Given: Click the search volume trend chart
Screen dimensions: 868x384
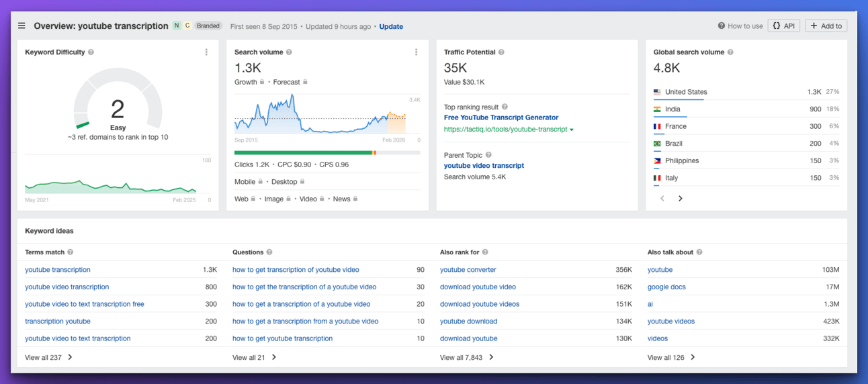Looking at the screenshot, I should 327,115.
